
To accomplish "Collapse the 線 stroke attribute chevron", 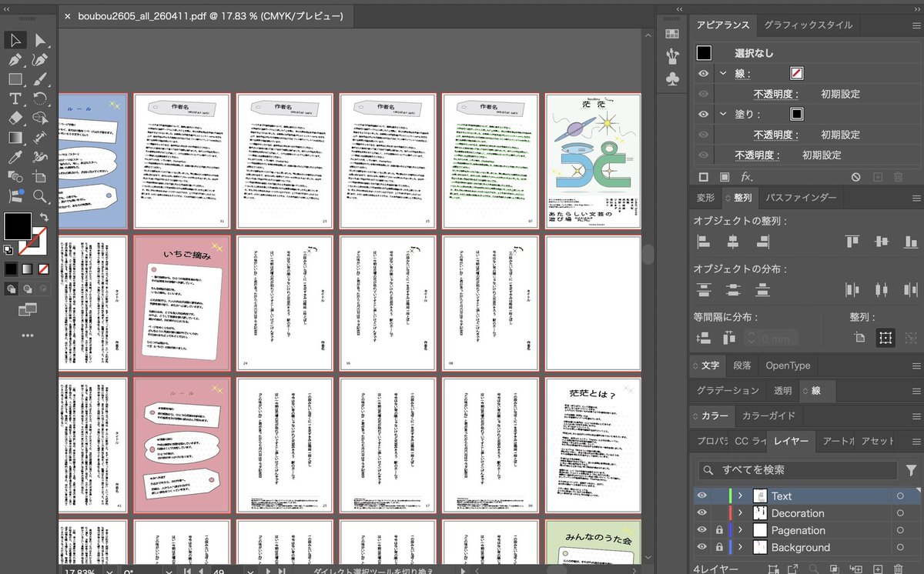I will coord(723,74).
